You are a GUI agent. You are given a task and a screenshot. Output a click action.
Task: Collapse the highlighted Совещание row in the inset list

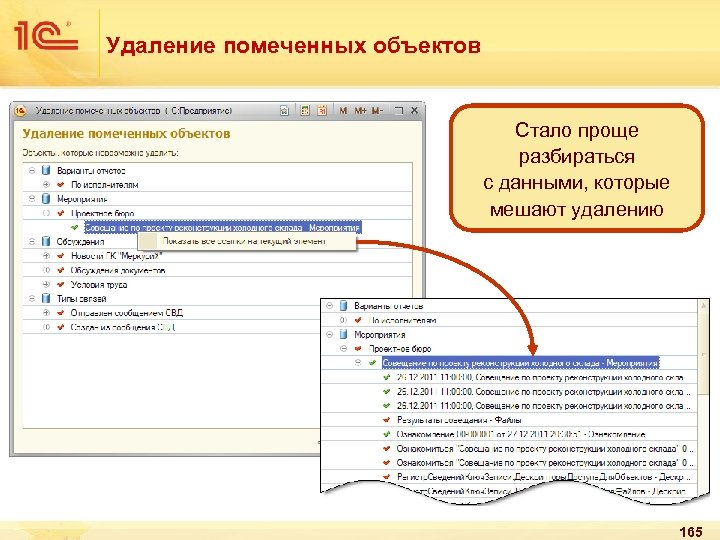click(358, 363)
